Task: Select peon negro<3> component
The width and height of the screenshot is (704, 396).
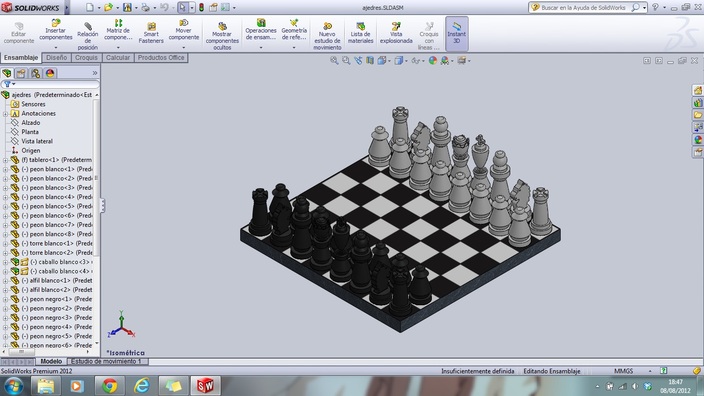Action: (x=52, y=317)
